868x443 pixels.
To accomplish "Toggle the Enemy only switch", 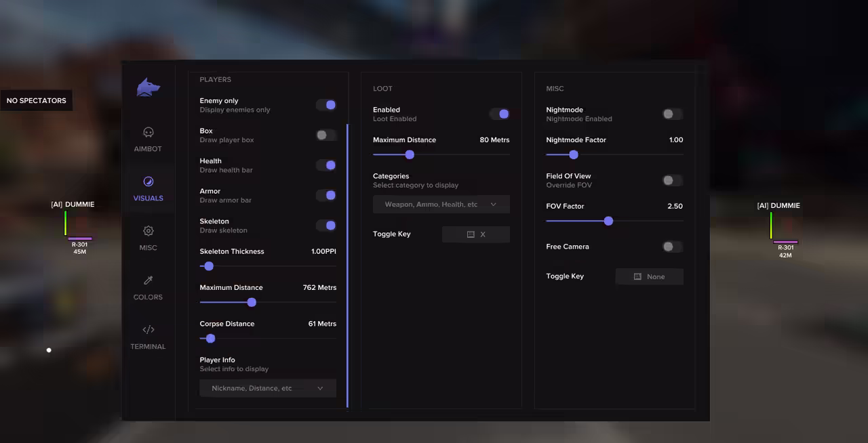I will pyautogui.click(x=326, y=105).
